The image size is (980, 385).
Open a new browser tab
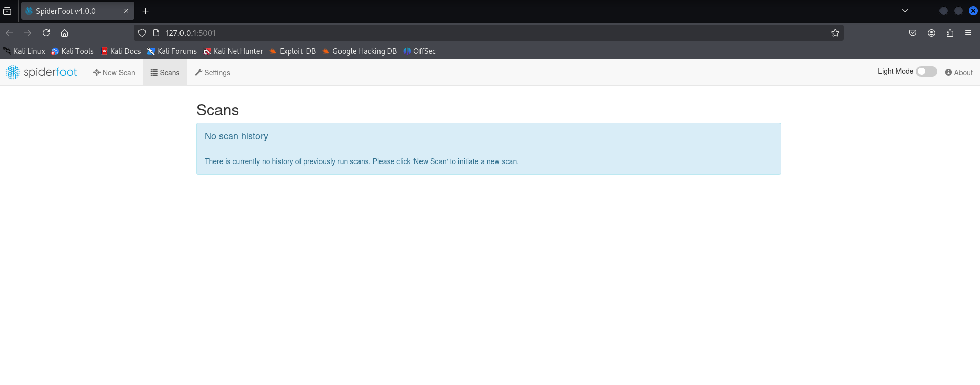pos(146,11)
